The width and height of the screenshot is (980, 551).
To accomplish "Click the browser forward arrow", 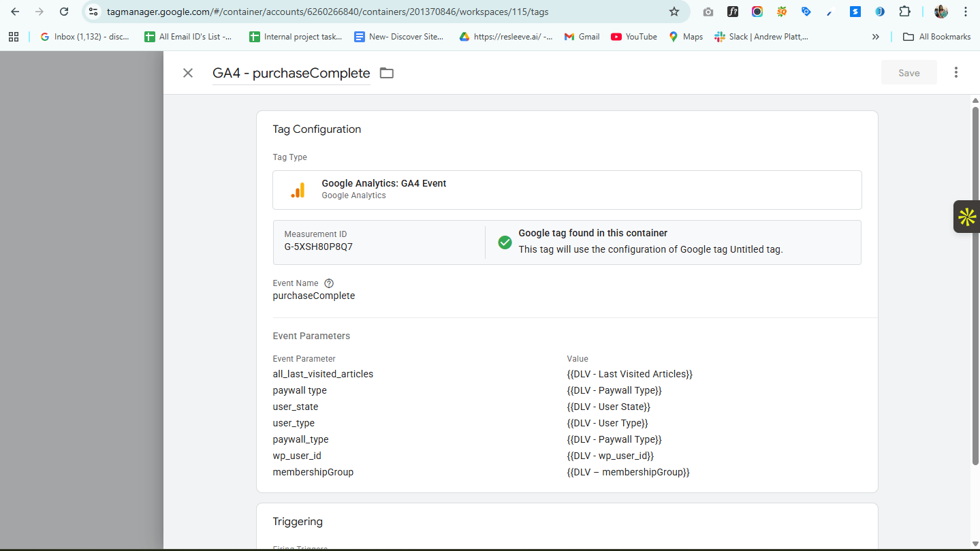I will [x=39, y=12].
